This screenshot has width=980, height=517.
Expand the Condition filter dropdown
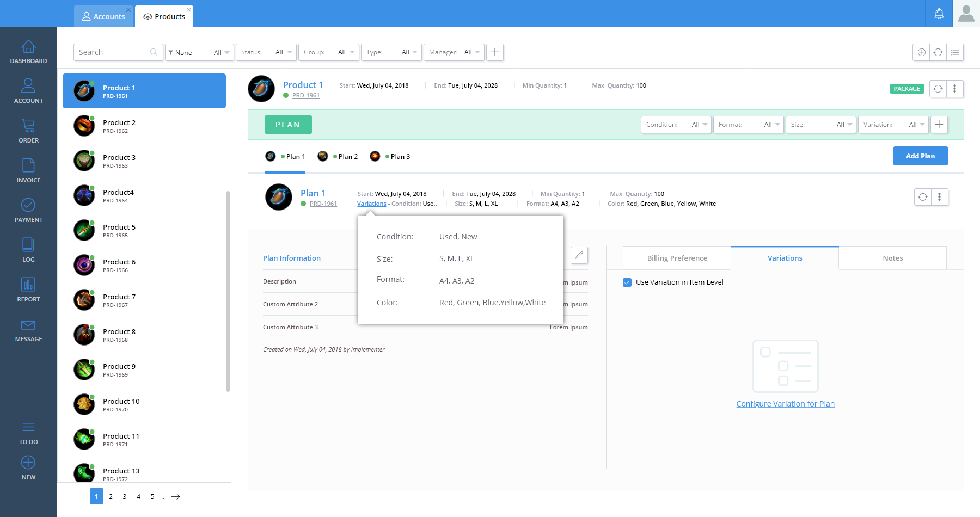pyautogui.click(x=676, y=125)
